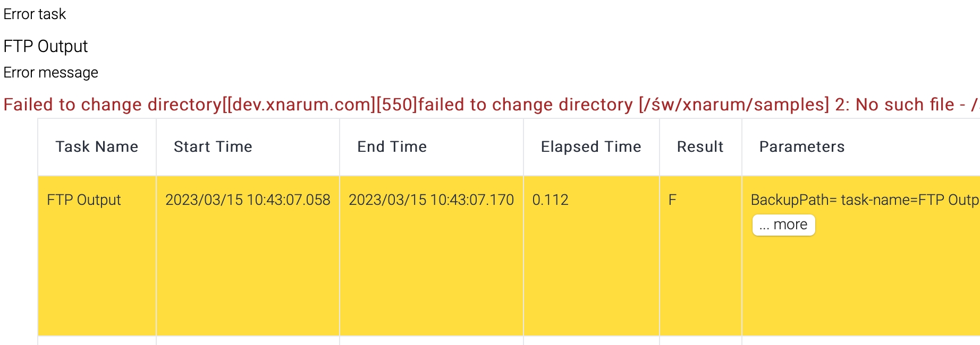Click the Result column header
The height and width of the screenshot is (345, 980).
coord(700,147)
